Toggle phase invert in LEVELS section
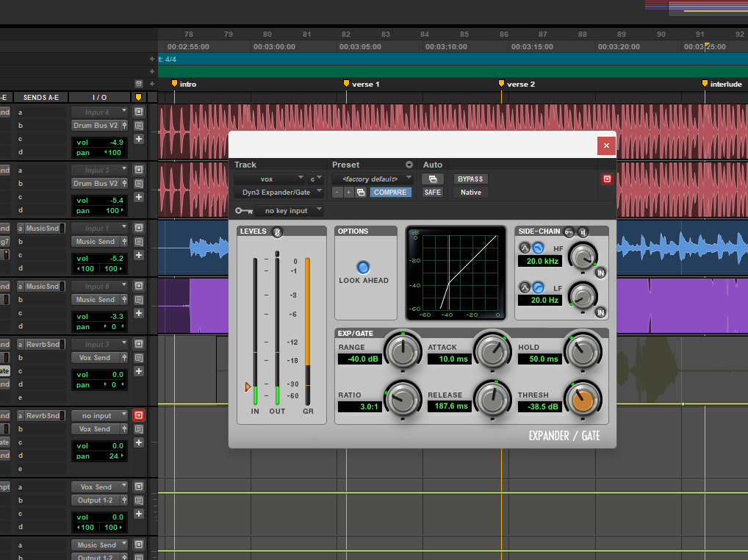Viewport: 748px width, 560px height. 277,231
